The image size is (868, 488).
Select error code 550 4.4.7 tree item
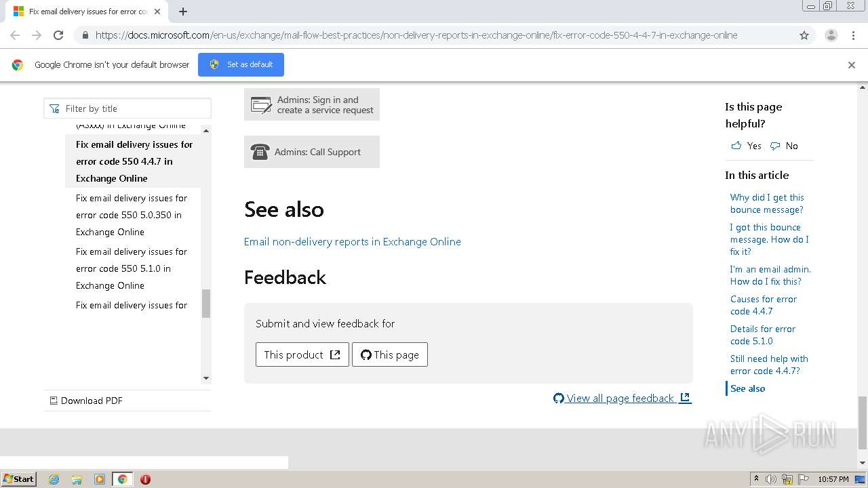point(133,161)
